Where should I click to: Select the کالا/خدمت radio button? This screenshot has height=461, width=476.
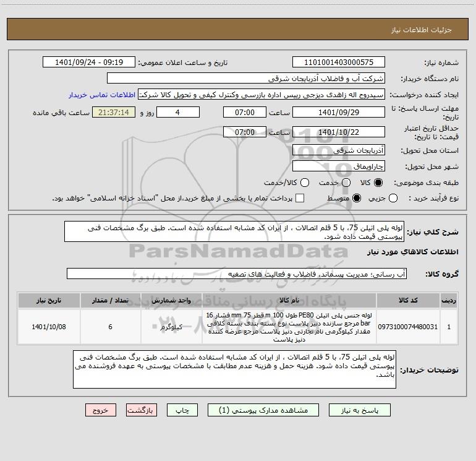(x=305, y=183)
